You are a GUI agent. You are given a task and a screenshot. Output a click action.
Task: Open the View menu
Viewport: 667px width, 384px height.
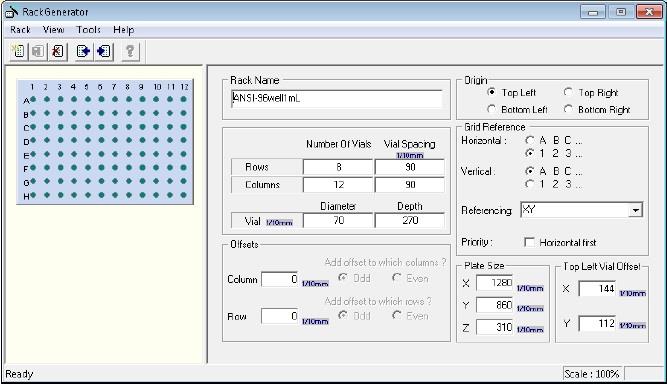(54, 30)
